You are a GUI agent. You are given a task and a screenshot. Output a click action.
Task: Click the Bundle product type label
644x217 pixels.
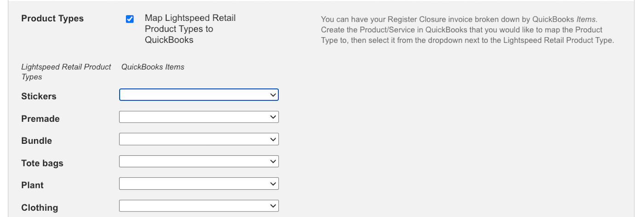(x=36, y=141)
